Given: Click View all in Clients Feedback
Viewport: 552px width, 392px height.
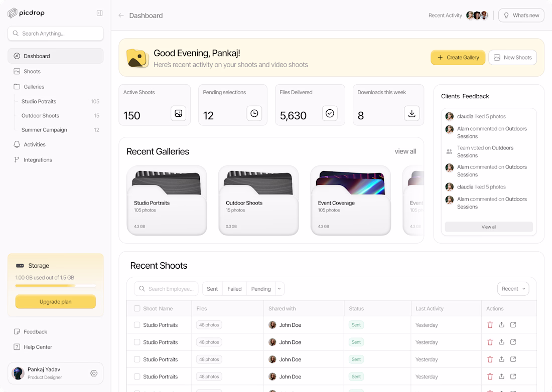Looking at the screenshot, I should point(489,227).
